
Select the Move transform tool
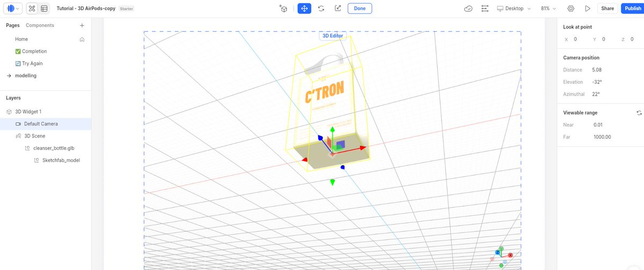(x=304, y=9)
